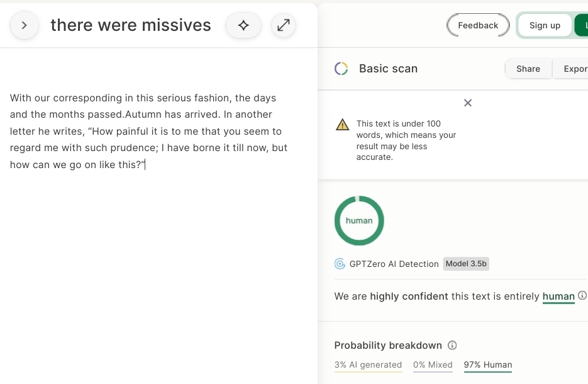Click the yellow warning triangle icon
The height and width of the screenshot is (384, 588).
point(342,124)
